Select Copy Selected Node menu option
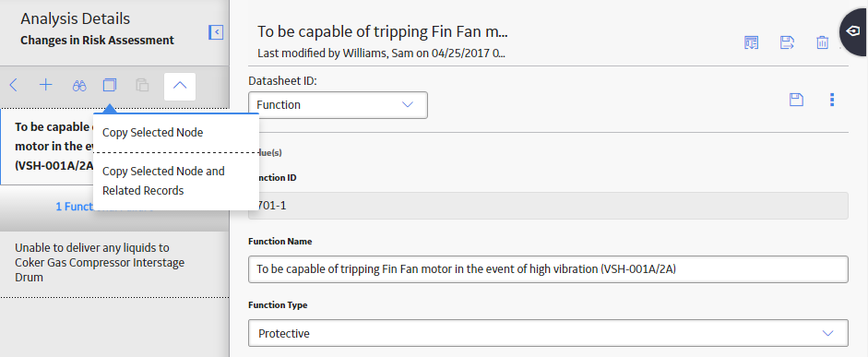The height and width of the screenshot is (357, 868). click(x=153, y=133)
